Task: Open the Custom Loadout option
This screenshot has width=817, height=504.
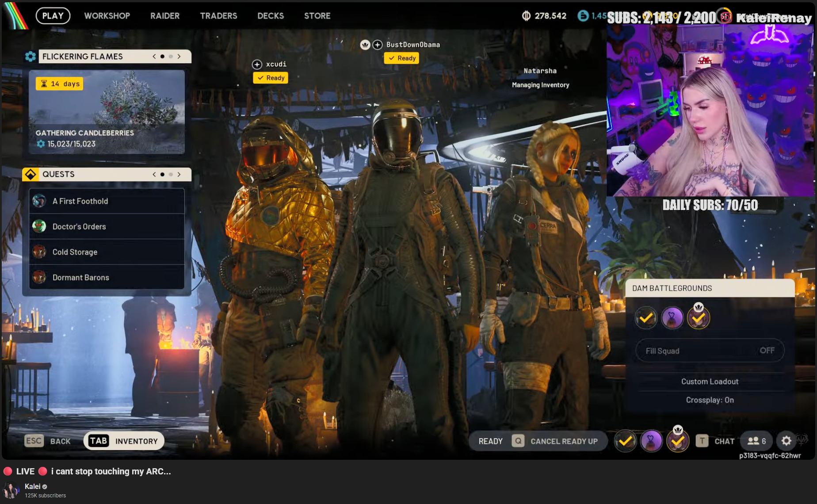Action: (x=710, y=382)
